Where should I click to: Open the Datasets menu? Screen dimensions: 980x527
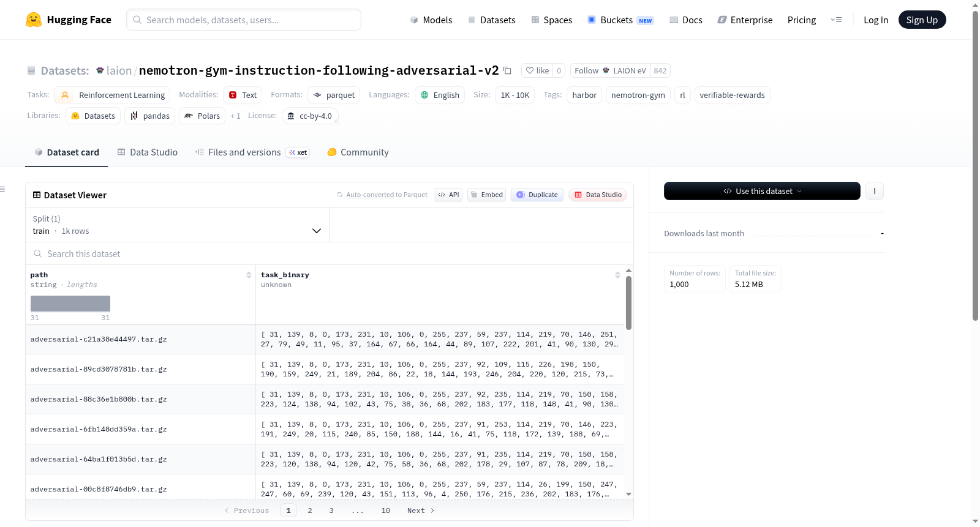tap(491, 20)
